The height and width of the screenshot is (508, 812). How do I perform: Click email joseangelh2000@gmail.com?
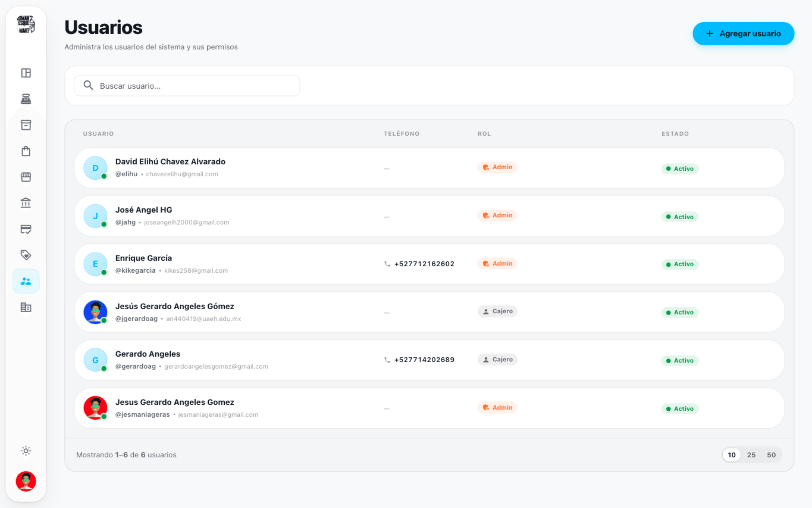click(x=187, y=222)
